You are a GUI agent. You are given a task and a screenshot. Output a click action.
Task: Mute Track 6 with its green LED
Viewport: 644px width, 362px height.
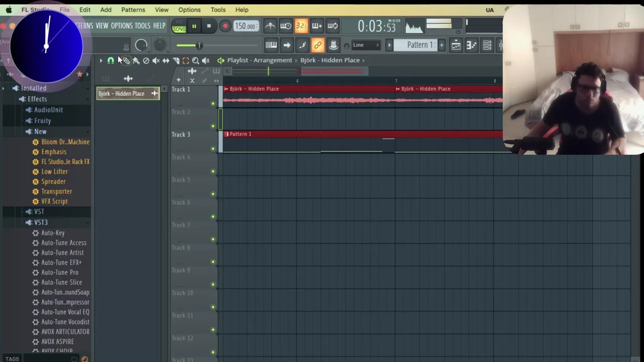[x=213, y=217]
